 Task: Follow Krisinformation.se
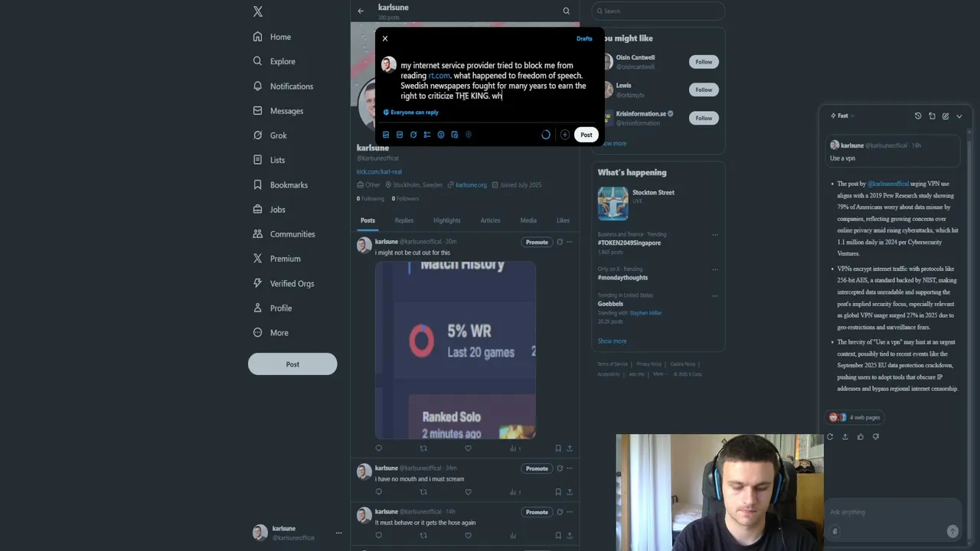[704, 118]
